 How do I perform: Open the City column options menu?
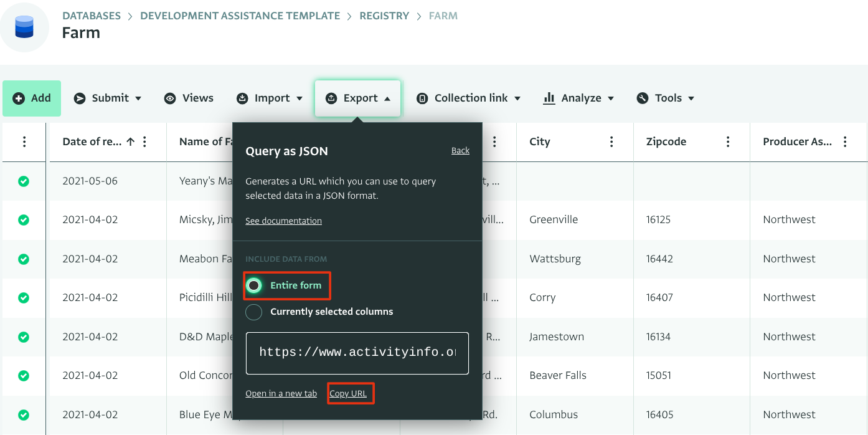pos(611,142)
